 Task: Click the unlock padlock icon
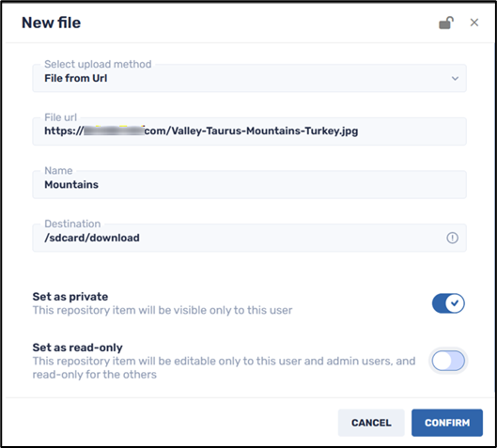[x=446, y=23]
